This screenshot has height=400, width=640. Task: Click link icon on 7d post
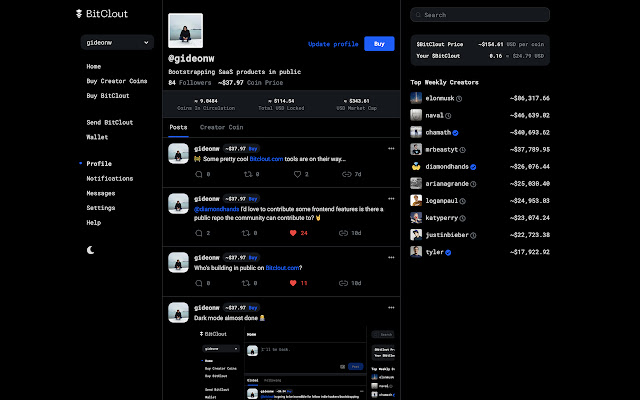[347, 174]
